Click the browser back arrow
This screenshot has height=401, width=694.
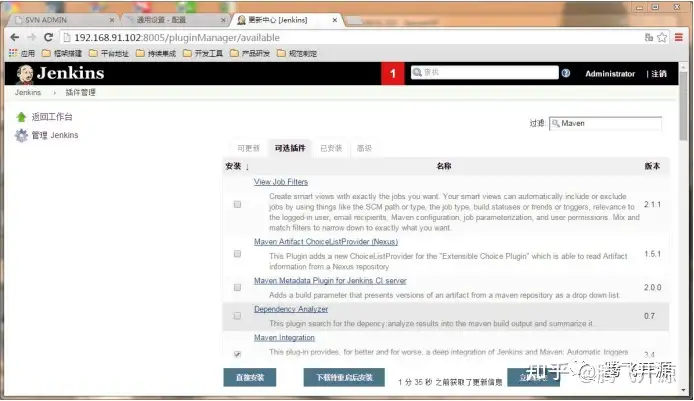point(15,37)
